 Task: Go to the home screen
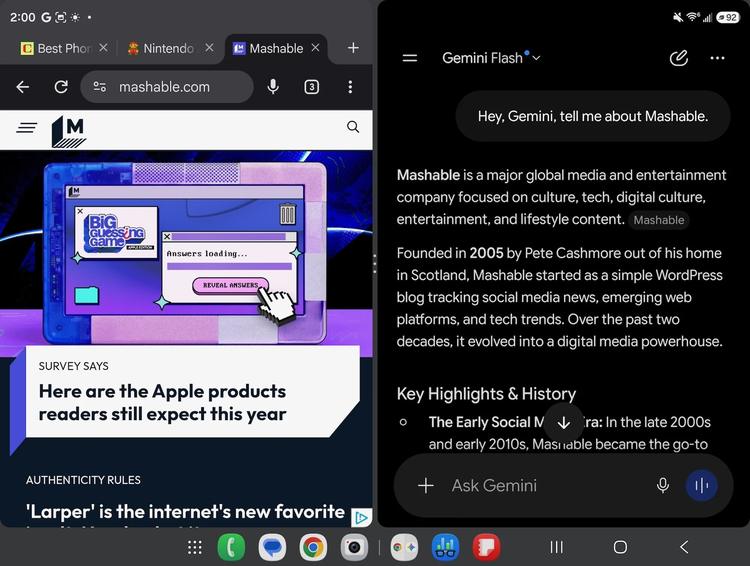pos(620,547)
